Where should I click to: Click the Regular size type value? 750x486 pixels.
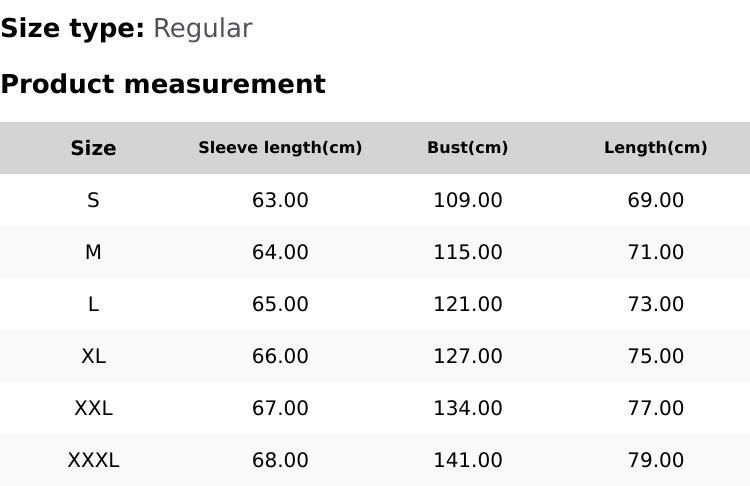click(x=202, y=29)
